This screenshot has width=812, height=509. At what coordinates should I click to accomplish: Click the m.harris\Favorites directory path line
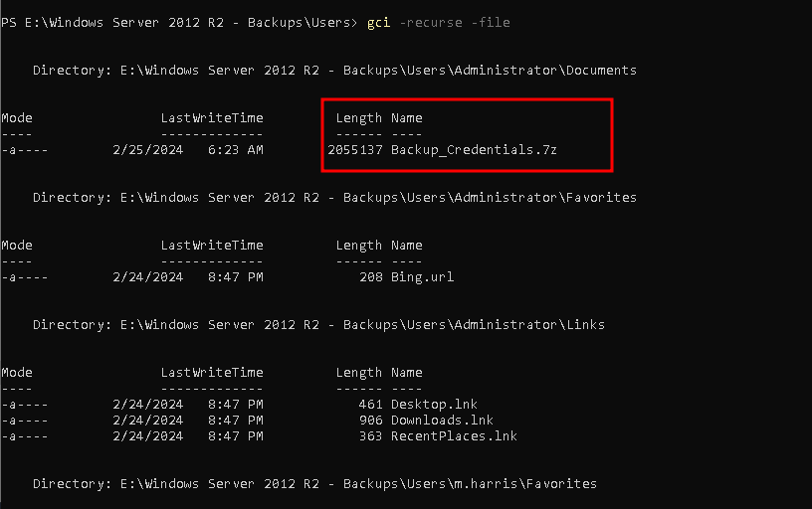(314, 484)
